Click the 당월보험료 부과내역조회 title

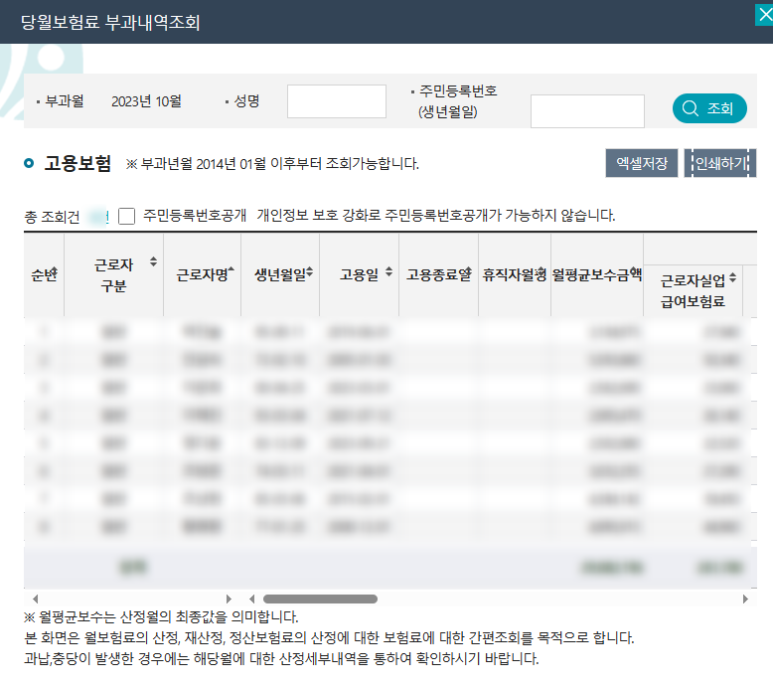(x=110, y=23)
